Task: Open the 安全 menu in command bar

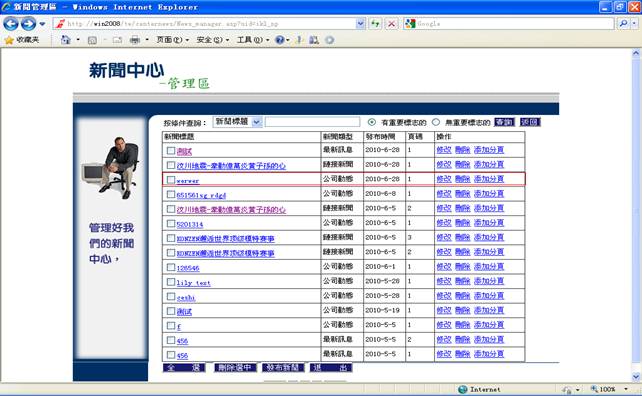Action: point(212,40)
